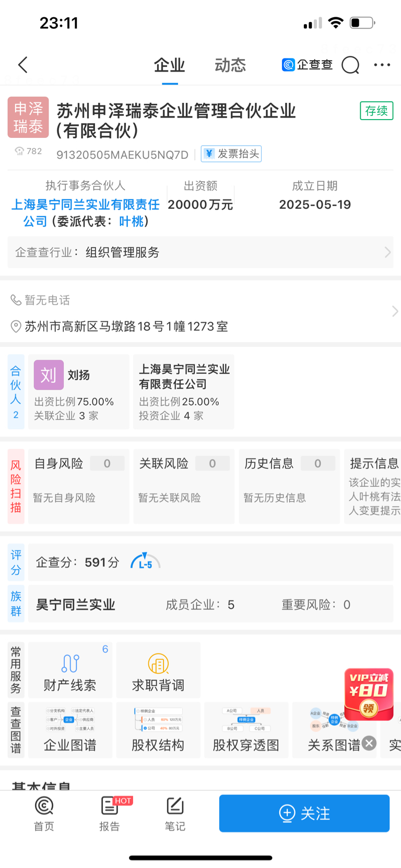Open 上海昊宁同兰实业有限责任公司 executive partner link
The image size is (401, 868).
[x=86, y=212]
